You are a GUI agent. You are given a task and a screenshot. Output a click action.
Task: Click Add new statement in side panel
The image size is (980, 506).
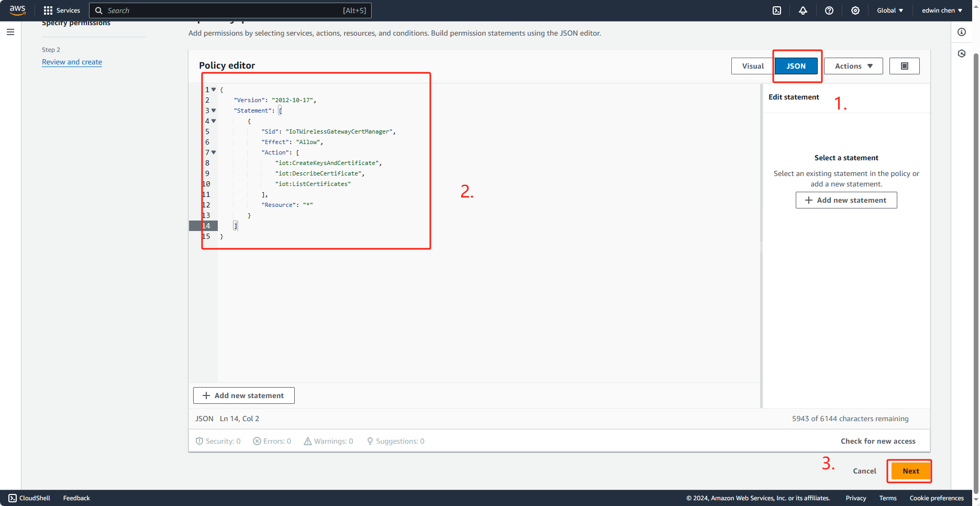846,200
